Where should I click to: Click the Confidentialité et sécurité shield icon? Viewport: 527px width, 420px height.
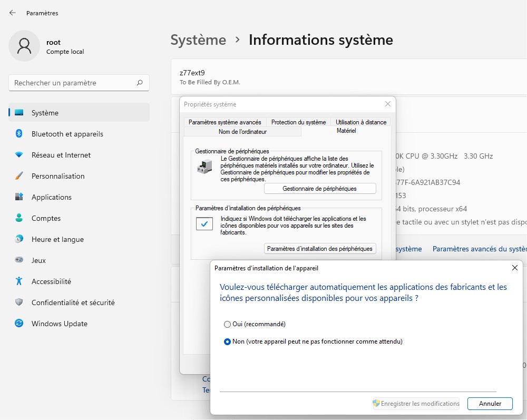[x=19, y=302]
